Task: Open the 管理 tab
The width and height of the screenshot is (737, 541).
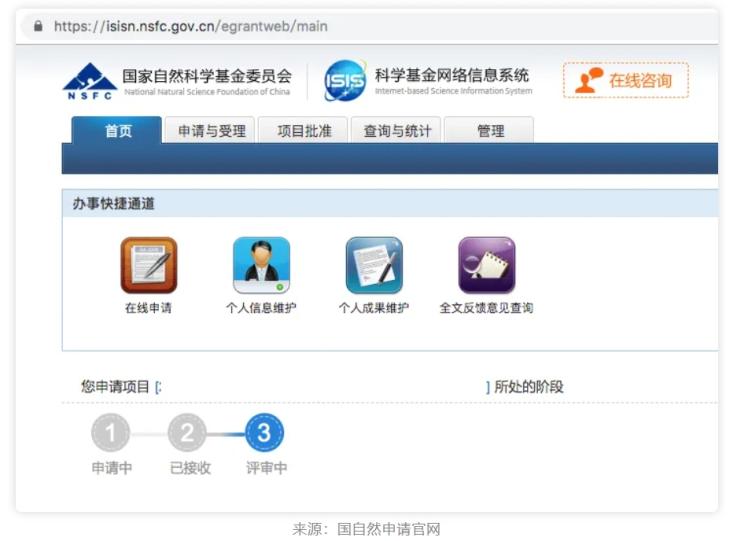Action: click(x=490, y=131)
